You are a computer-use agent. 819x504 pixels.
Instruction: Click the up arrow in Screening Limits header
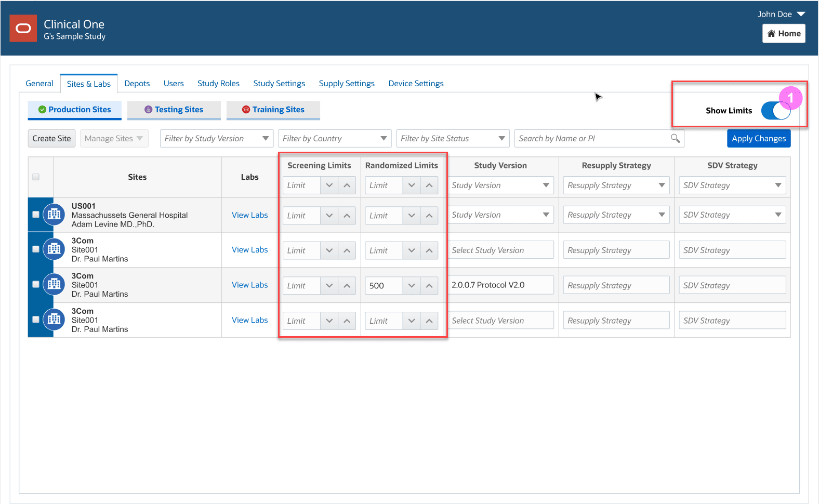pos(347,185)
